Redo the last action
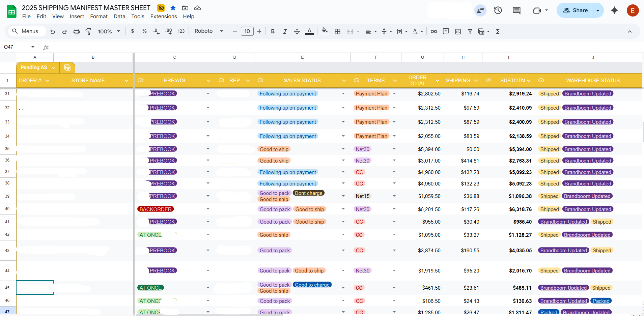Image resolution: width=644 pixels, height=316 pixels. tap(64, 31)
